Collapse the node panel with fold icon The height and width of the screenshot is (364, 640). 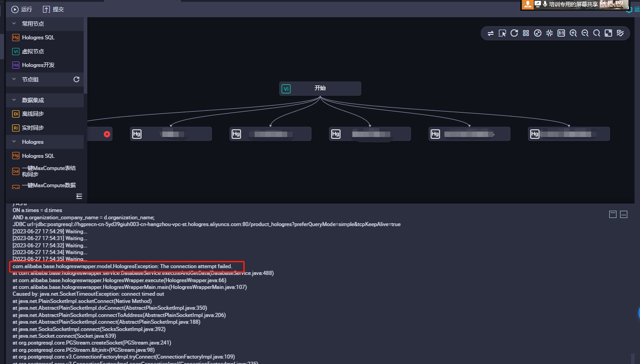[79, 196]
